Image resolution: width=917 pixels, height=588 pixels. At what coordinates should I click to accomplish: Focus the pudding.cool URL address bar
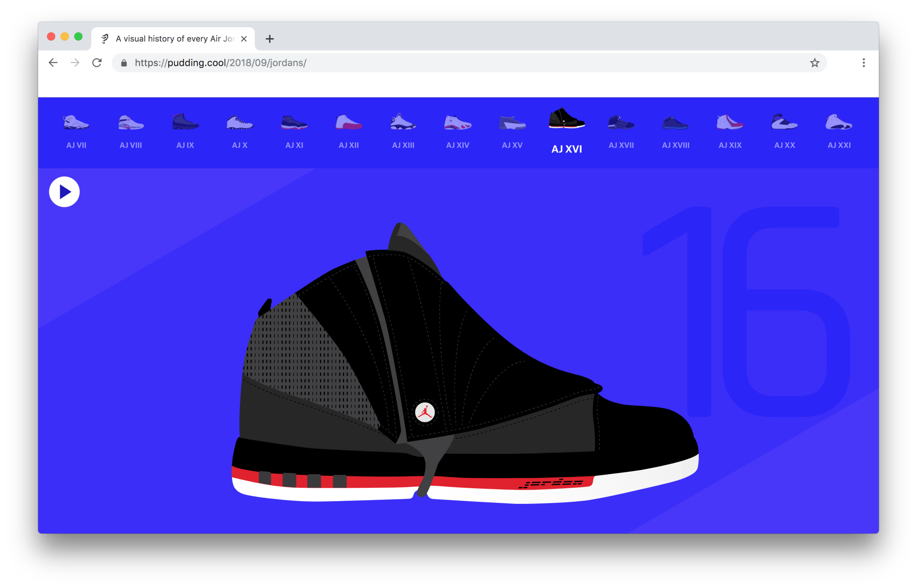469,63
